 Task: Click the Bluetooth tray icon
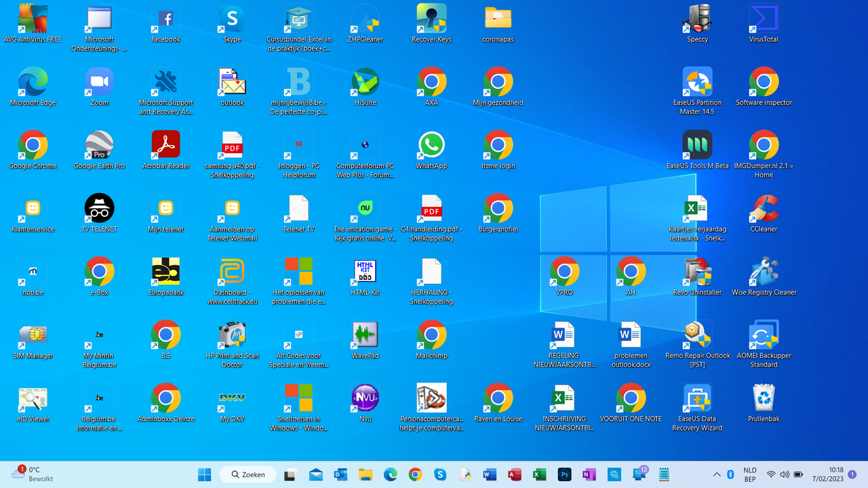(730, 474)
